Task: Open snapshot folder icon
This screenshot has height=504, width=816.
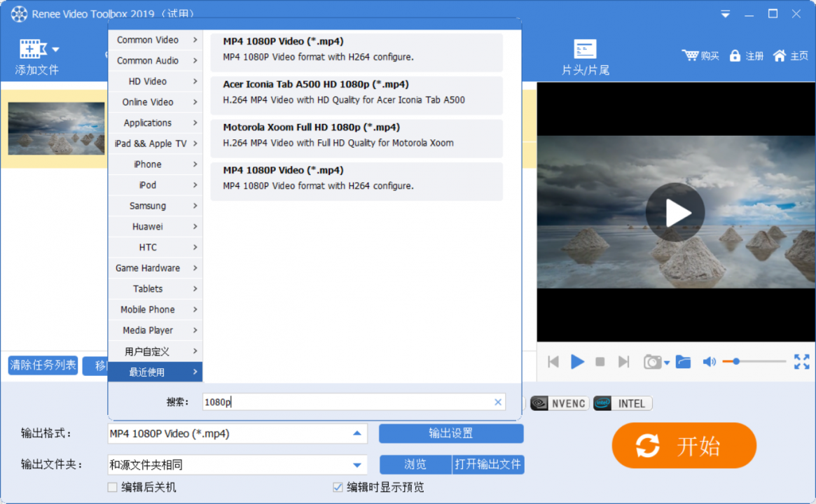Action: [683, 361]
